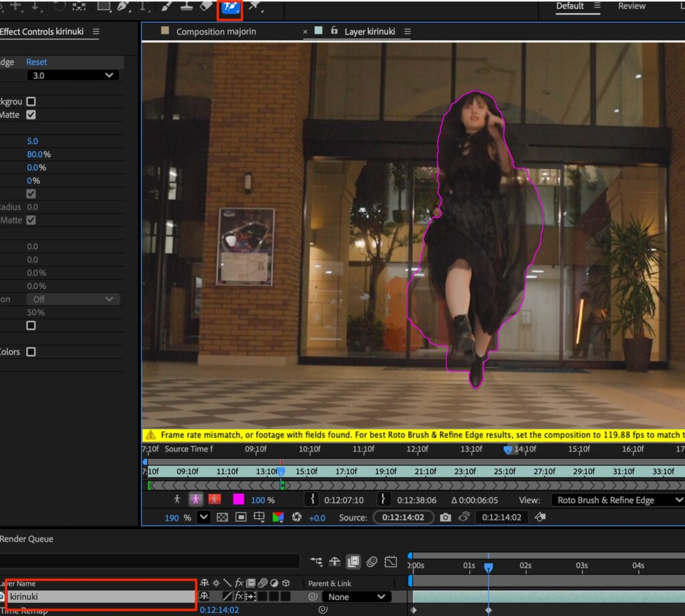Click Set Out Point bracket icon
The image size is (685, 616).
pyautogui.click(x=383, y=499)
